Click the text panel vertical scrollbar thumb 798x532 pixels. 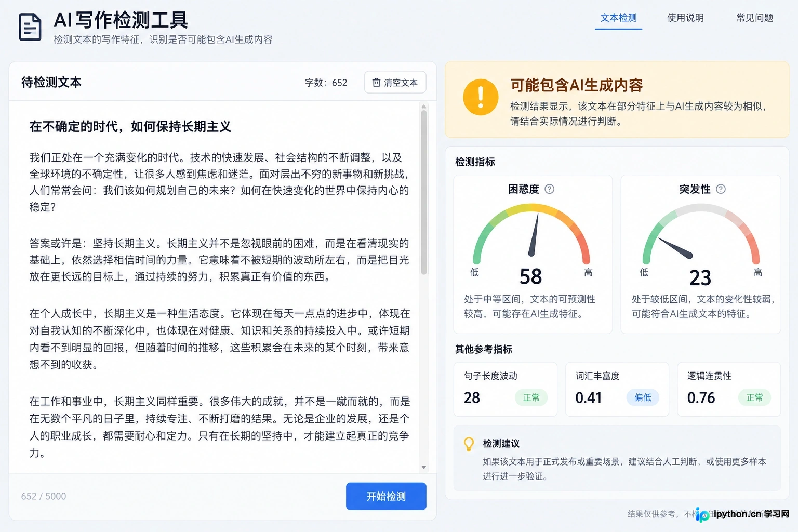[x=424, y=192]
